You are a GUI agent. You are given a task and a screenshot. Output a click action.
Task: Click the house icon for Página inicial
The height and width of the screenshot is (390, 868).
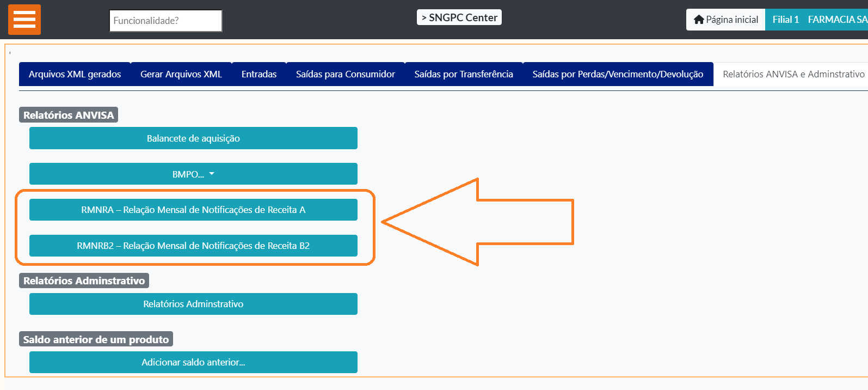point(699,20)
